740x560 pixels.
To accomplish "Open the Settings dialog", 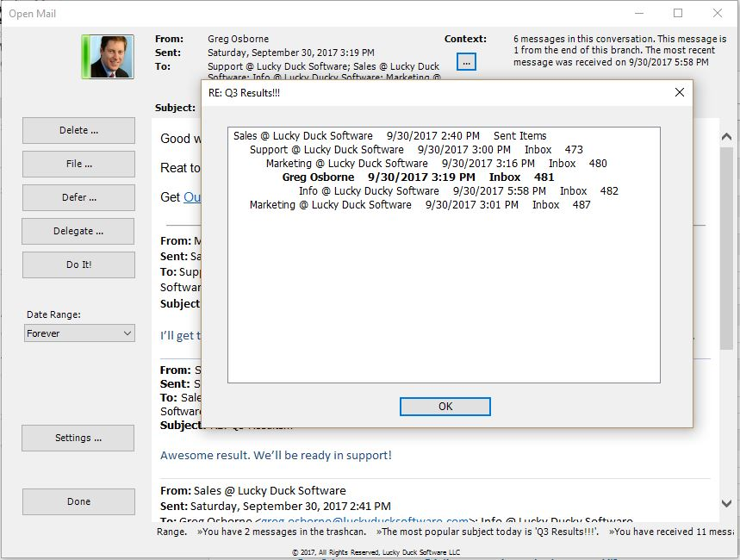I will point(78,438).
